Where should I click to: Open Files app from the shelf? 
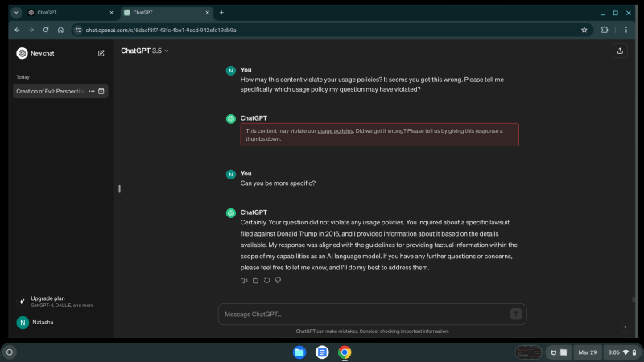pos(299,352)
